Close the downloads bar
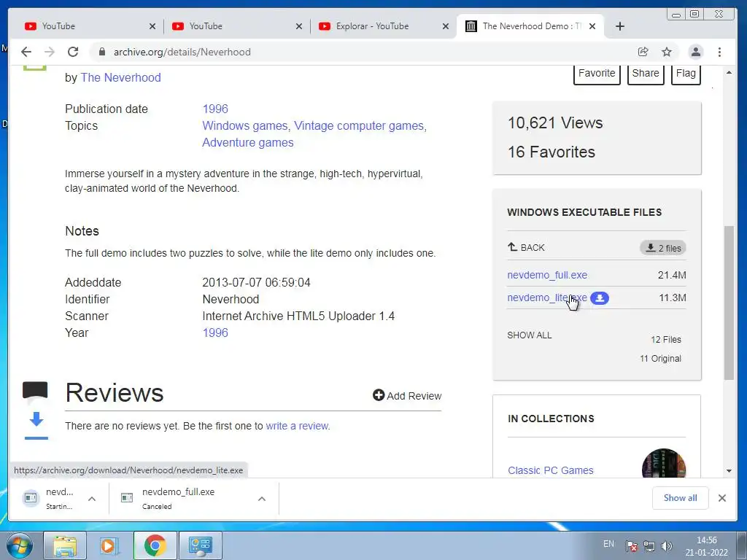The width and height of the screenshot is (747, 560). tap(721, 498)
